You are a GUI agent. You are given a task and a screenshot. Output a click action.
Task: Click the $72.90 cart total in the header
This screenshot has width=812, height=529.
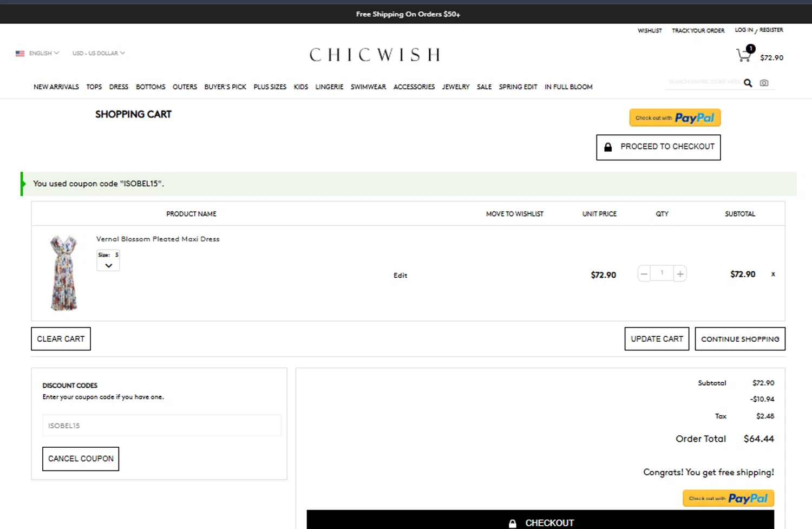771,57
